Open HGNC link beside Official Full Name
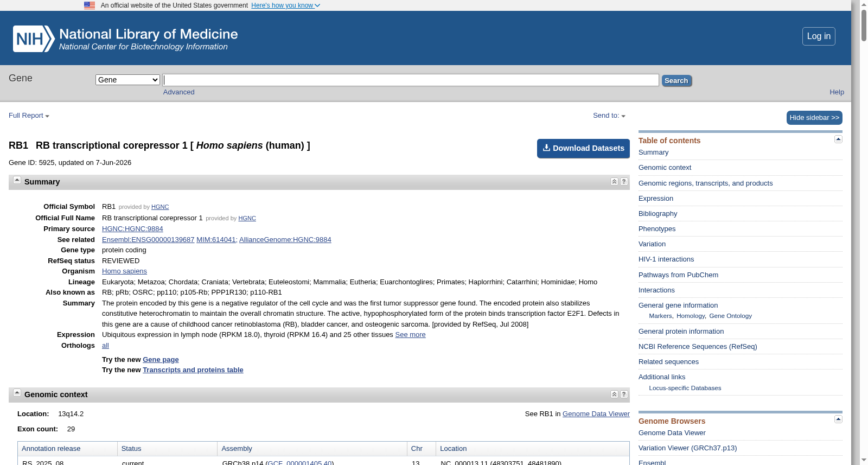The width and height of the screenshot is (868, 465). coord(247,219)
